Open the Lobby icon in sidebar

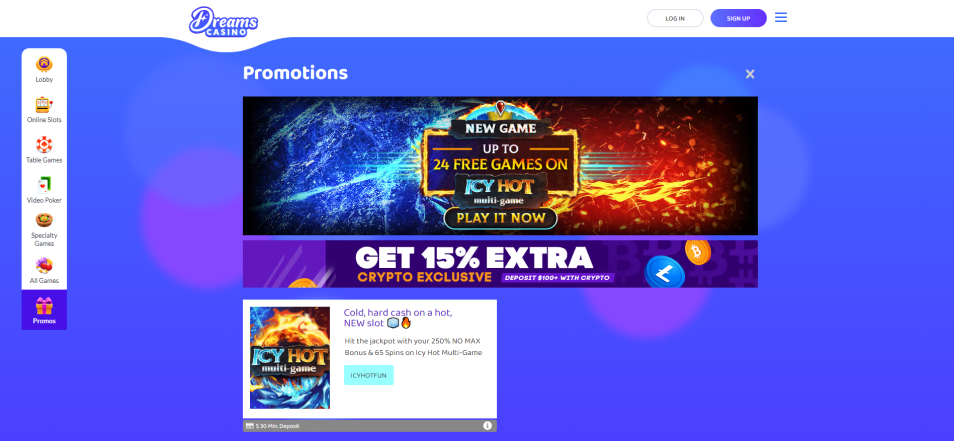point(44,64)
